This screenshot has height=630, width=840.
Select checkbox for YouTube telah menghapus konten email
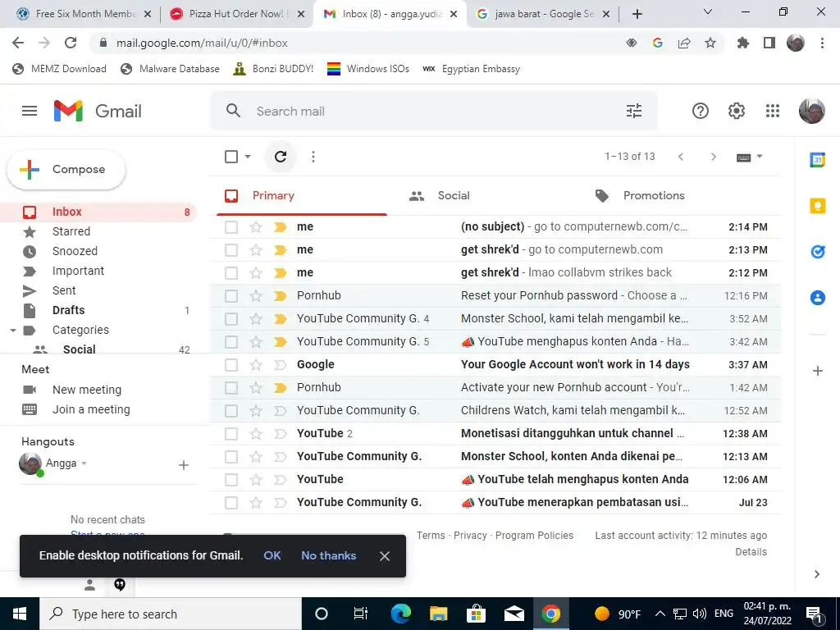(x=231, y=479)
